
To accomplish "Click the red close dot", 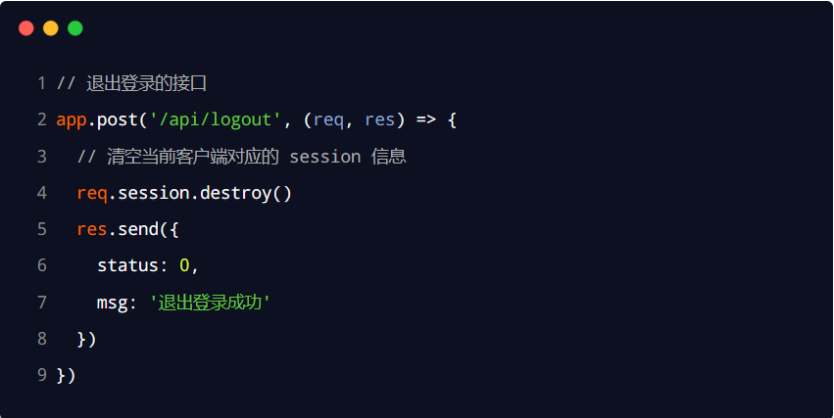I will tap(26, 28).
